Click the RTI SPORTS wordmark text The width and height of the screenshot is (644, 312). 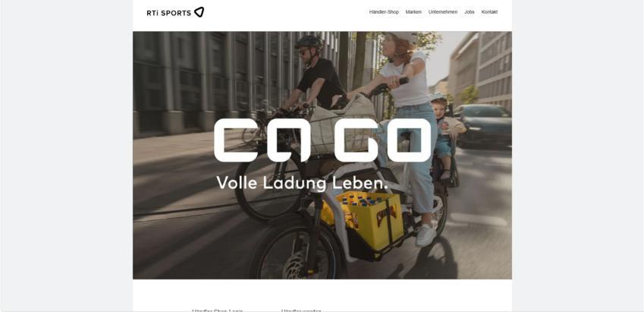pos(169,13)
